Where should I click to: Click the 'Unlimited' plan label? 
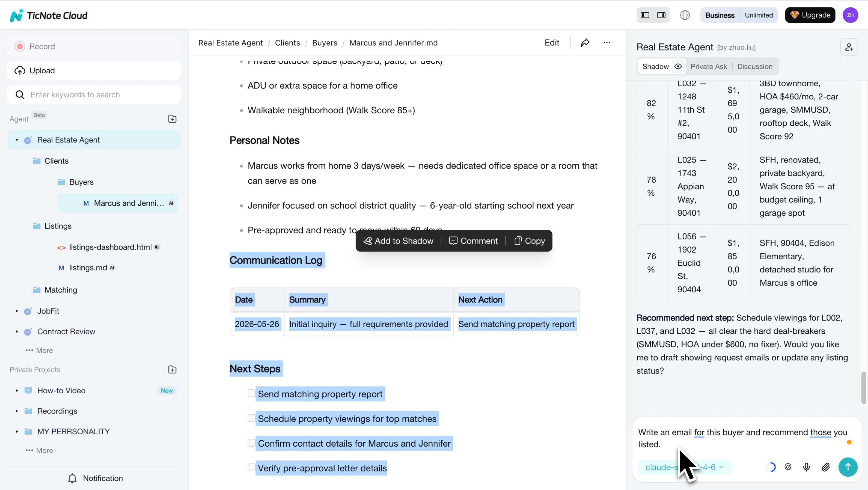[759, 15]
